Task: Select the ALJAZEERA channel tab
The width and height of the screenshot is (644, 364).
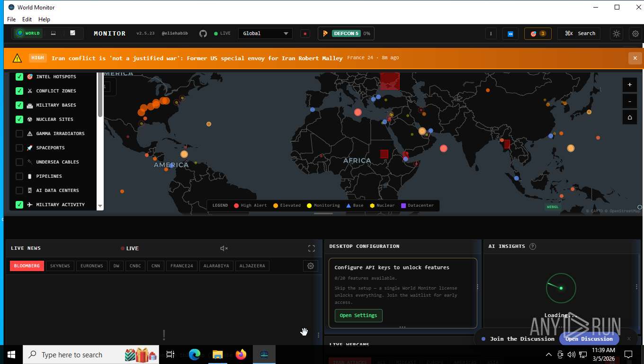Action: pos(252,266)
